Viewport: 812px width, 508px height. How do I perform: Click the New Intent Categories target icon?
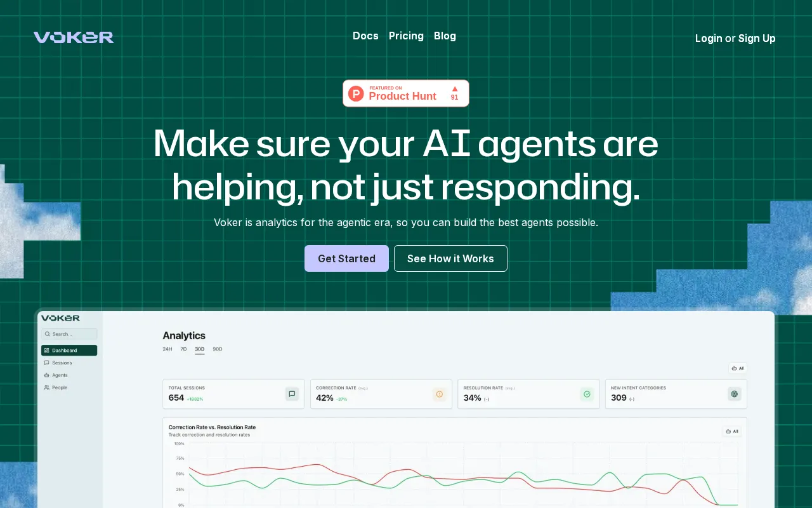click(x=735, y=394)
